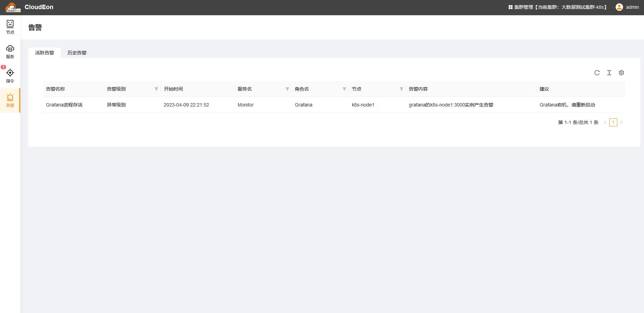Image resolution: width=644 pixels, height=313 pixels.
Task: Go to the next page arrow
Action: point(621,122)
